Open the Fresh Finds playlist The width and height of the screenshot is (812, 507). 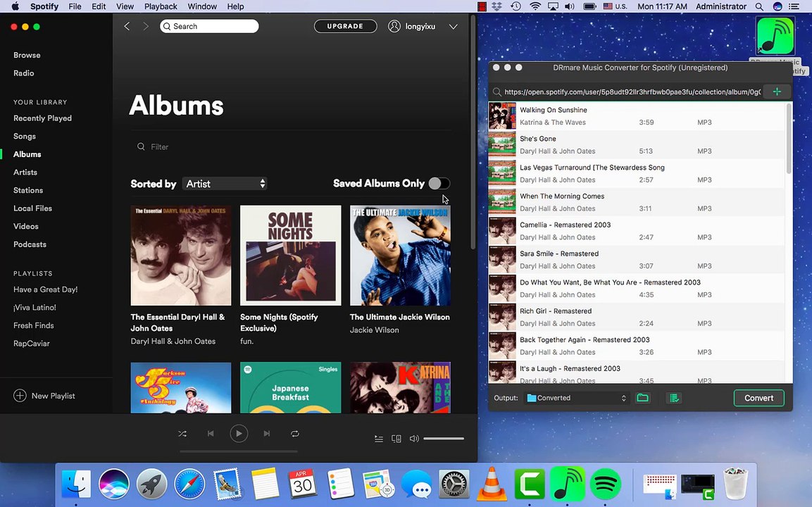pos(34,325)
